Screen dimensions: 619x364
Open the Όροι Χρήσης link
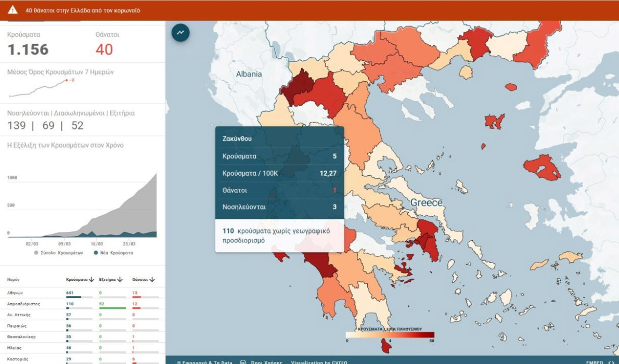263,362
